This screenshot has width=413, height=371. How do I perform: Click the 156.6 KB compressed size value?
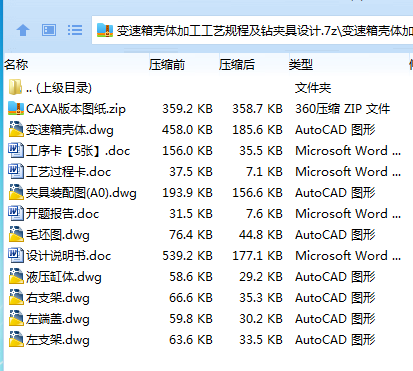coord(257,193)
